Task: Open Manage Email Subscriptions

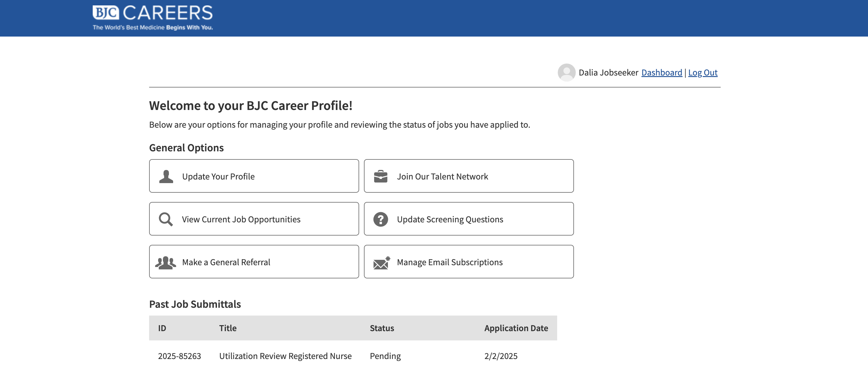Action: [x=469, y=262]
